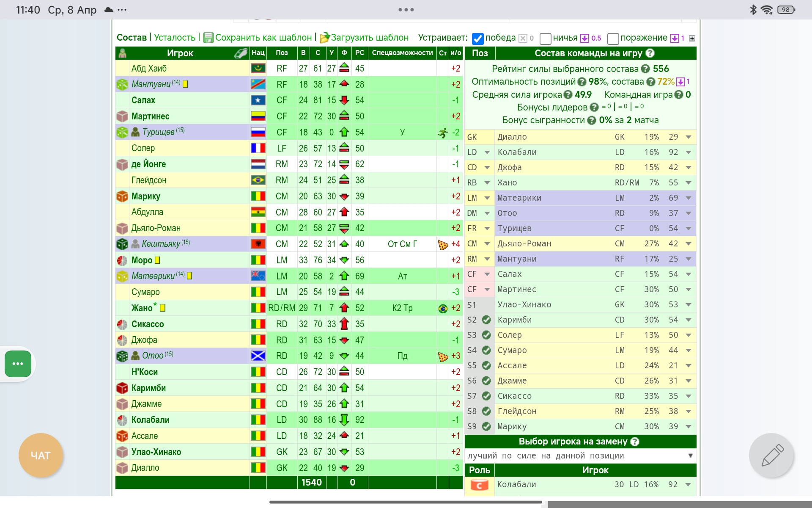The image size is (812, 508).
Task: Enable the ничья checkbox
Action: tap(546, 39)
